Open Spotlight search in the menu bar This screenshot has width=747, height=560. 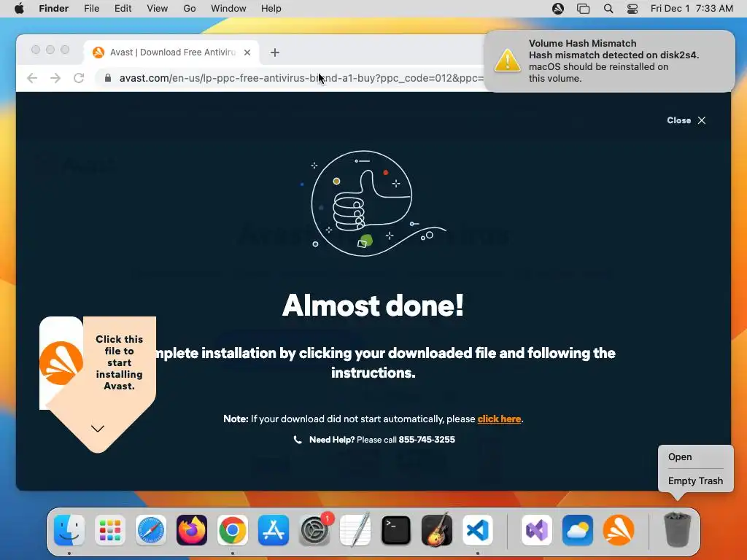[x=608, y=9]
